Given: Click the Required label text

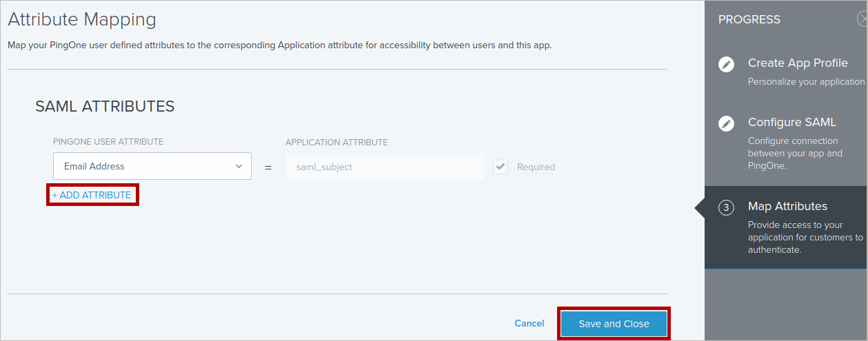Looking at the screenshot, I should point(536,167).
